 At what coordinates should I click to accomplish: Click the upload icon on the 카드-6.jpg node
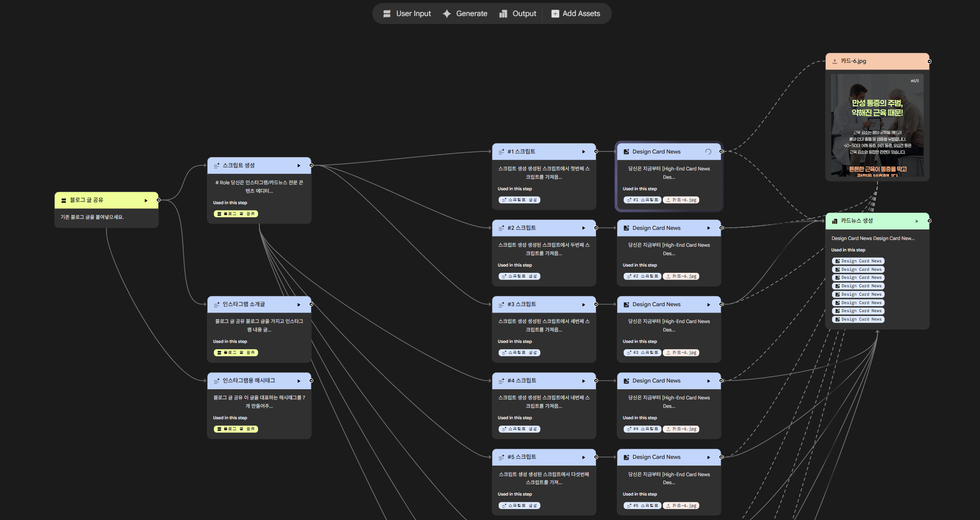tap(835, 61)
